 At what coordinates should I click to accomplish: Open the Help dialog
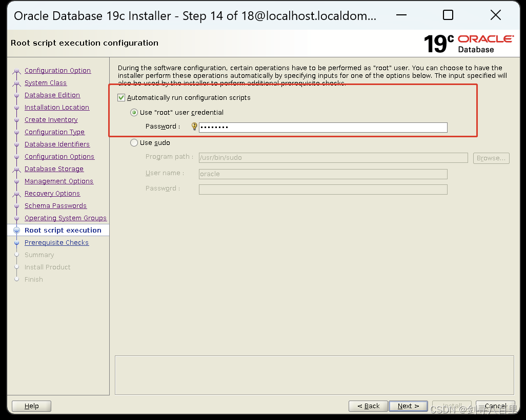[31, 406]
